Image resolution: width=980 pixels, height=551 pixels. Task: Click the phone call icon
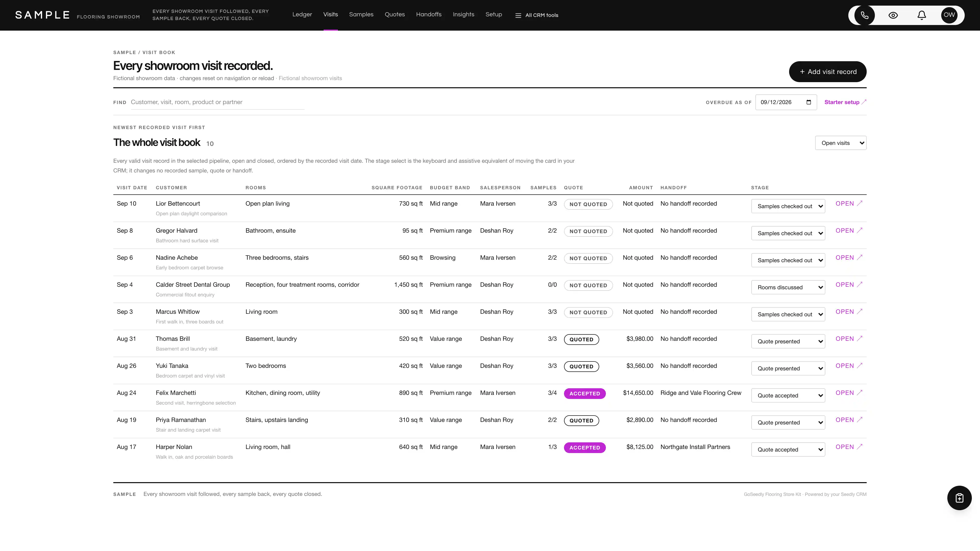tap(864, 15)
